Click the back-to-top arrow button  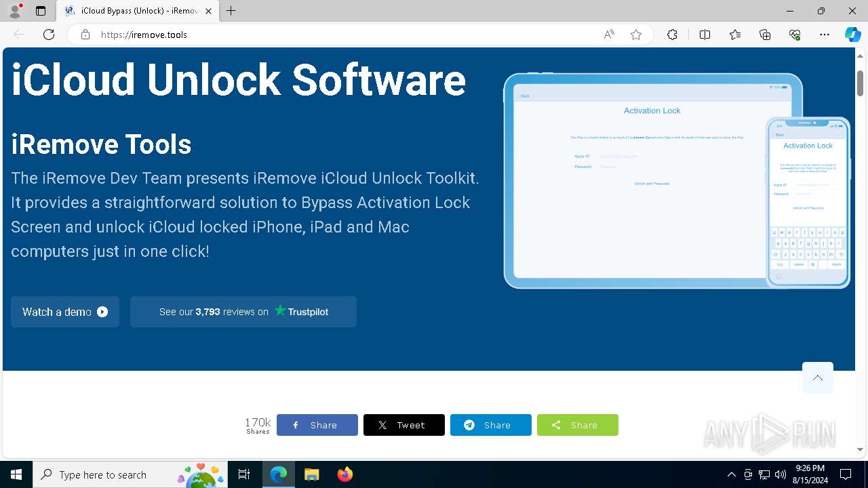pyautogui.click(x=818, y=378)
